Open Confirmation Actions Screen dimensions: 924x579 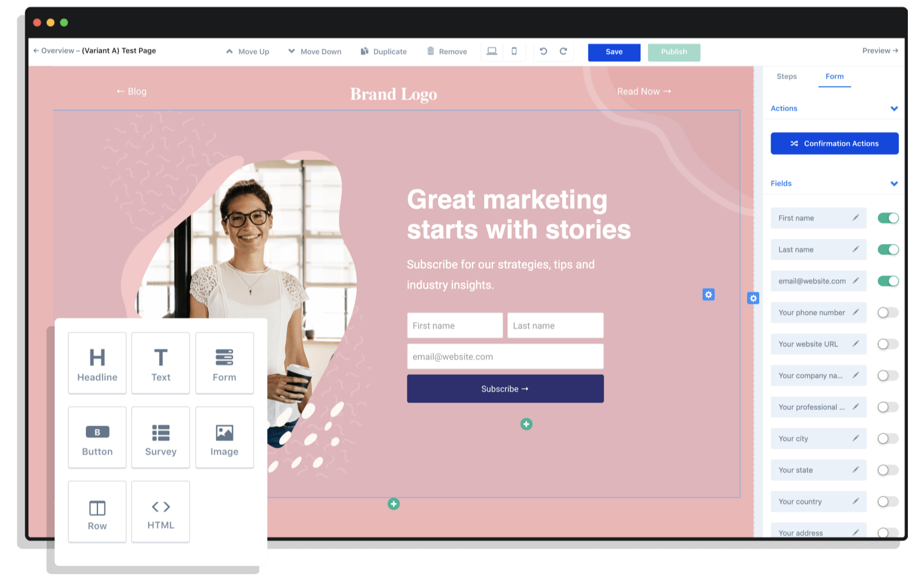point(834,144)
